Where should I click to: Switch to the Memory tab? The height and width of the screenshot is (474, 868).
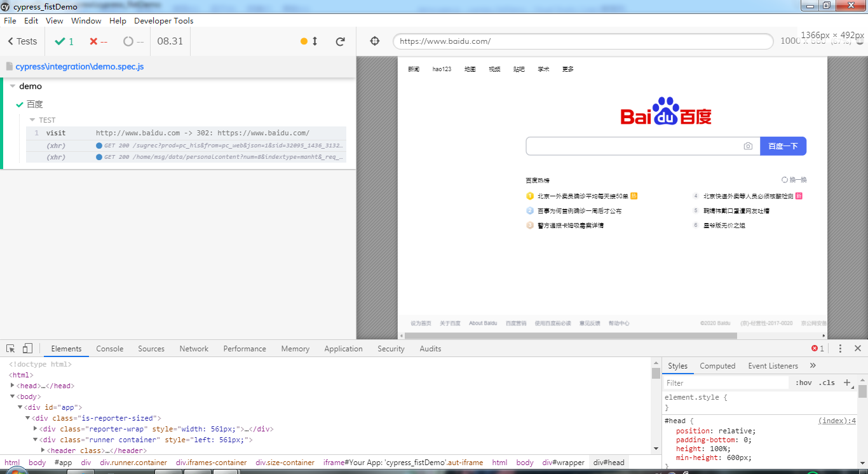tap(295, 349)
